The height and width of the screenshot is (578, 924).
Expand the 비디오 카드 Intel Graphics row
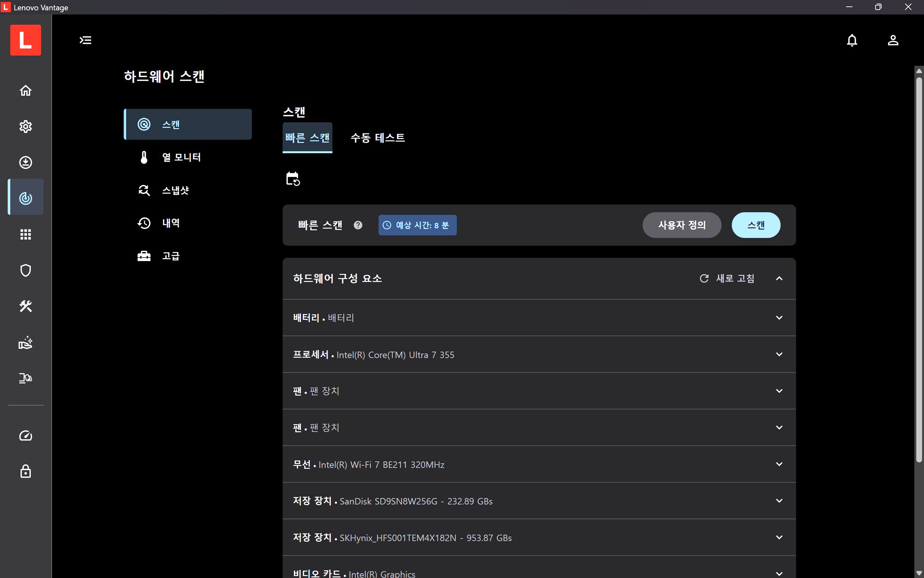[539, 567]
